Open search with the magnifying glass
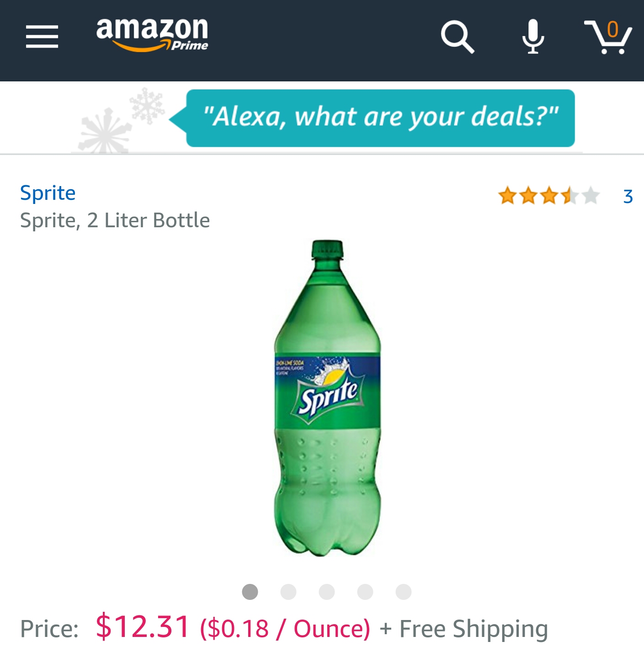The image size is (644, 663). click(x=457, y=37)
